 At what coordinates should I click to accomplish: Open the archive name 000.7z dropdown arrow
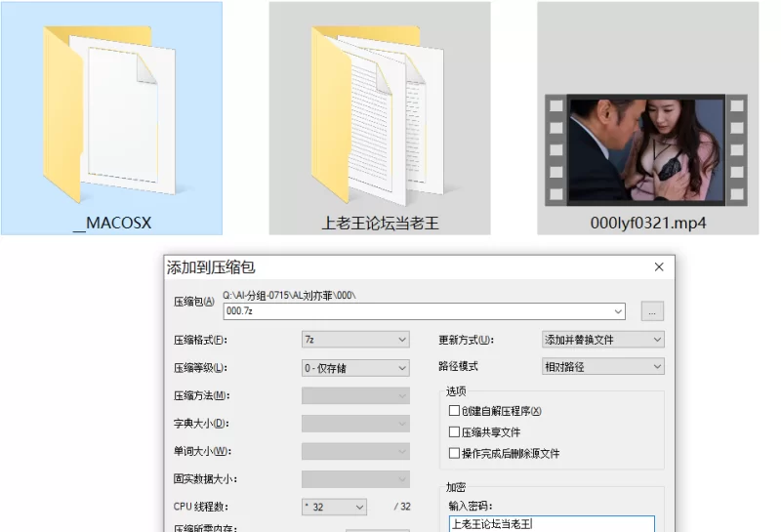click(618, 311)
